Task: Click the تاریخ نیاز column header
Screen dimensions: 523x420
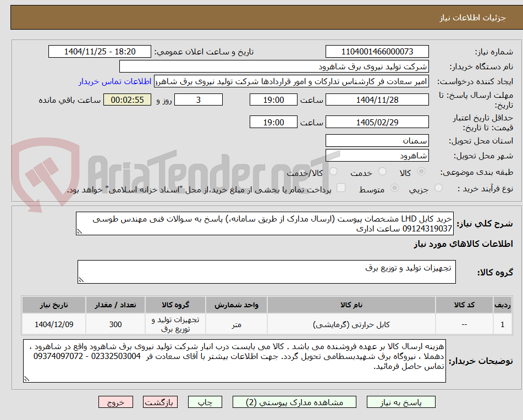Action: click(x=54, y=305)
